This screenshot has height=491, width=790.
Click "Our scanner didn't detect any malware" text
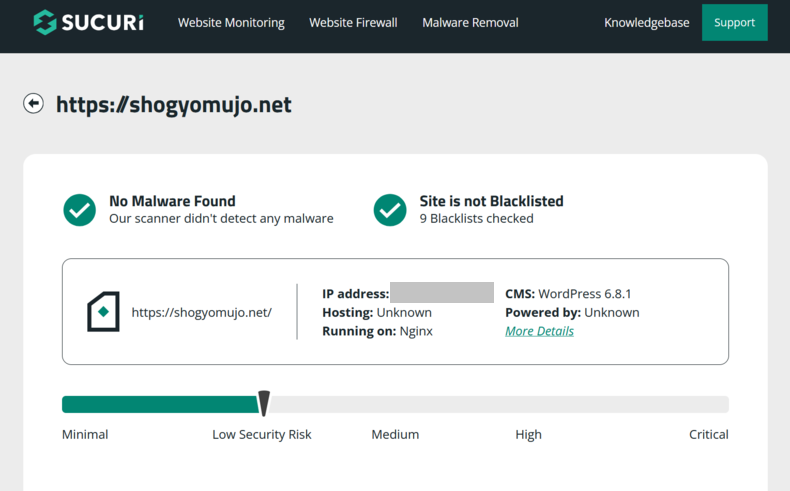(x=221, y=219)
